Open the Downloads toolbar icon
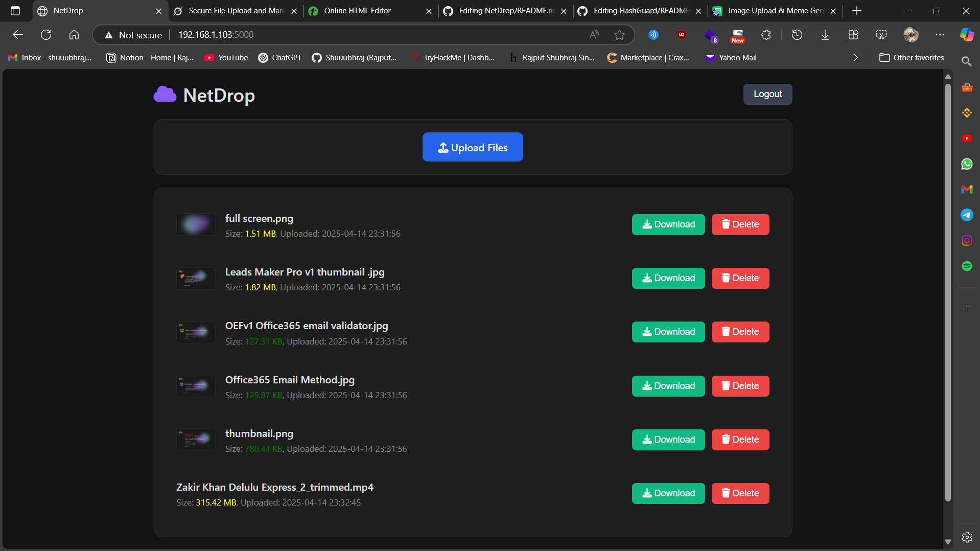The width and height of the screenshot is (980, 551). click(x=825, y=35)
